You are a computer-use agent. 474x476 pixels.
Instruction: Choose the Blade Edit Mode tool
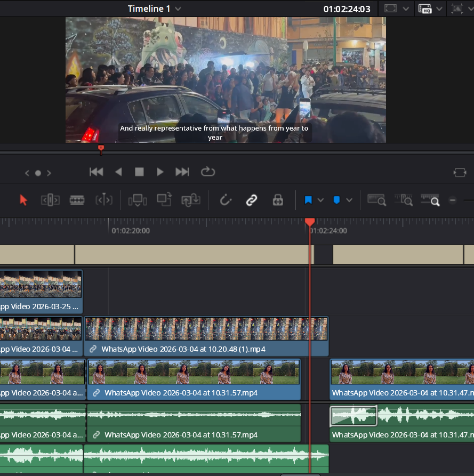tap(77, 200)
